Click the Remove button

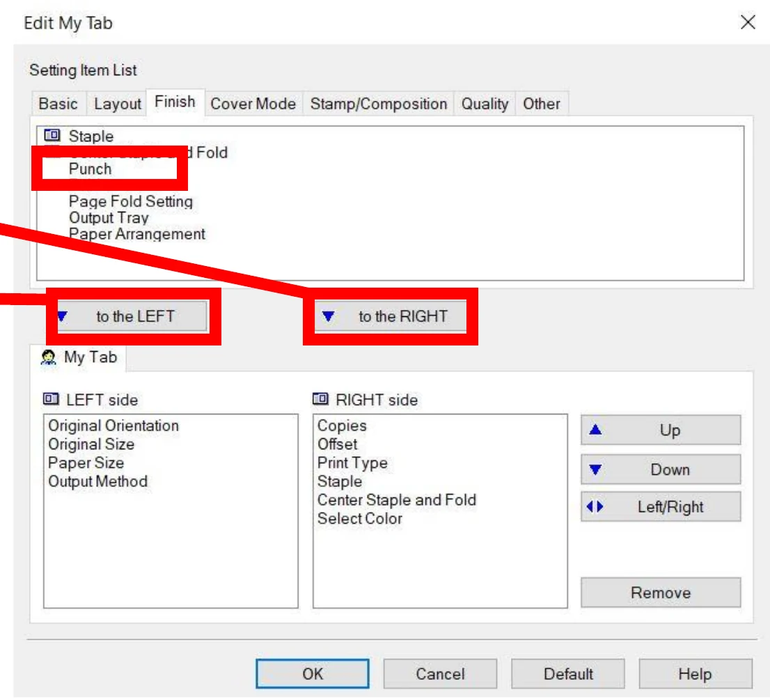[661, 593]
